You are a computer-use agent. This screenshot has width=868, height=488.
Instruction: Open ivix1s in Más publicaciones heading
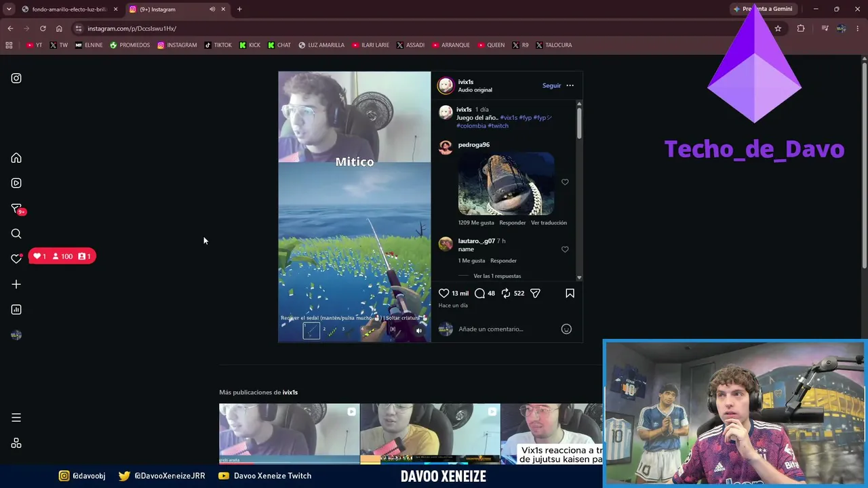coord(290,392)
